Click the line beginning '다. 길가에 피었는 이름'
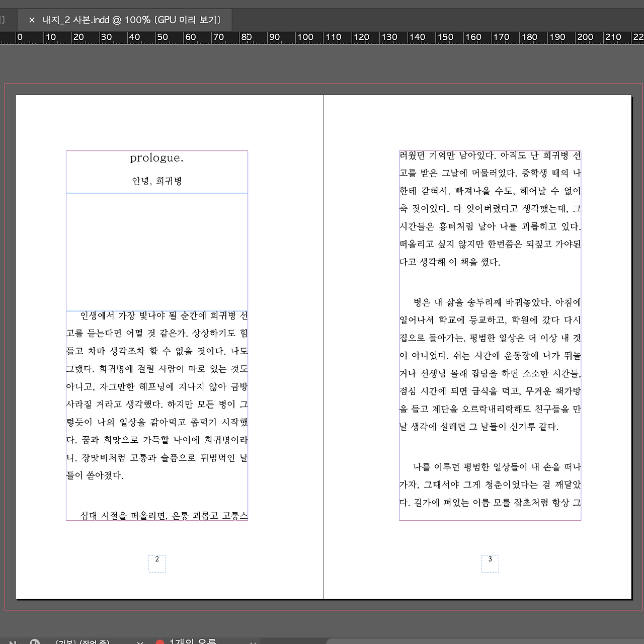Viewport: 644px width, 644px height. coord(490,503)
